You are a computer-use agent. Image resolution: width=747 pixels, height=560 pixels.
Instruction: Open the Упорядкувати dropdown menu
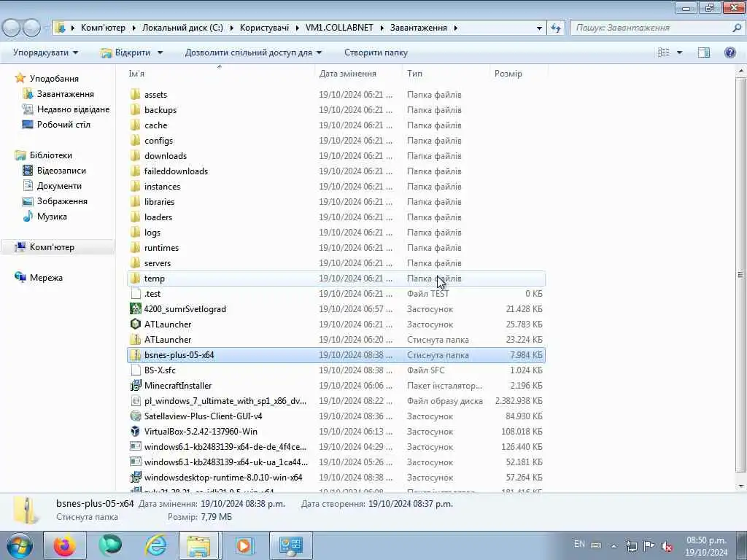[46, 52]
